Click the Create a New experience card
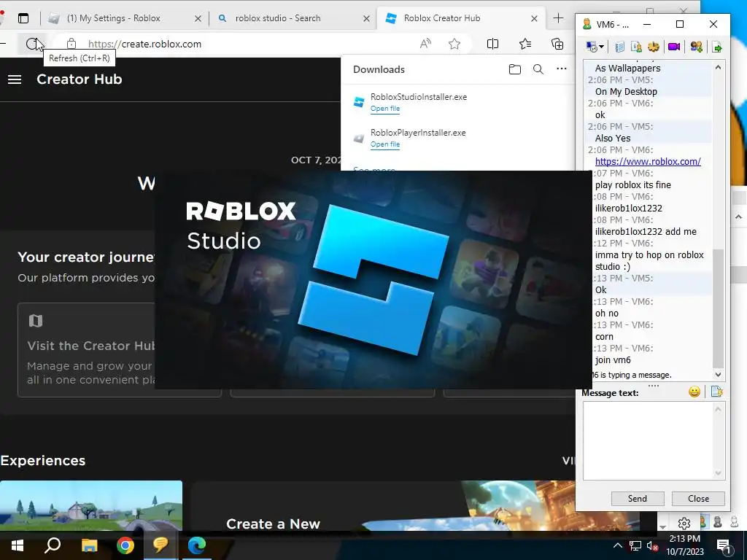Screen dimensions: 747x560 click(415, 506)
